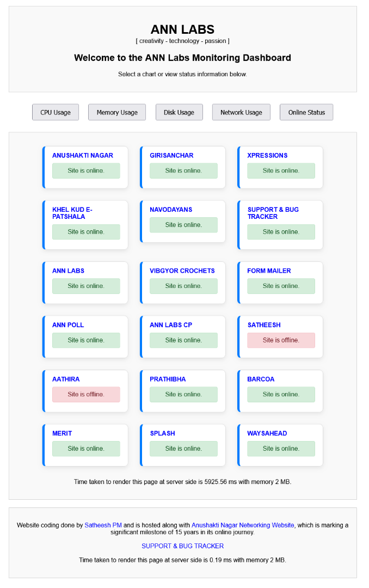Open the ANUSHAKTI NAGAR site link
369x588 pixels.
(83, 155)
